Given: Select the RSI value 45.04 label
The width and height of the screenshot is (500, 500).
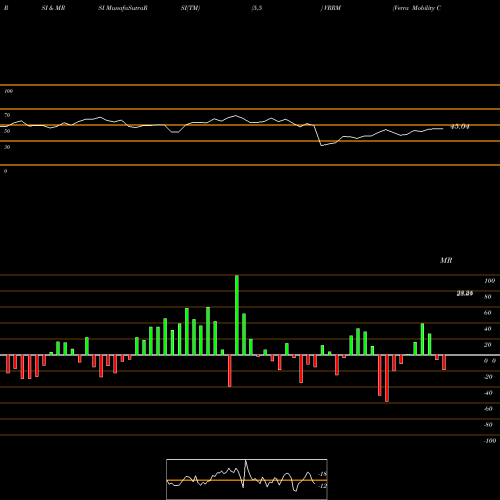Looking at the screenshot, I should click(460, 127).
